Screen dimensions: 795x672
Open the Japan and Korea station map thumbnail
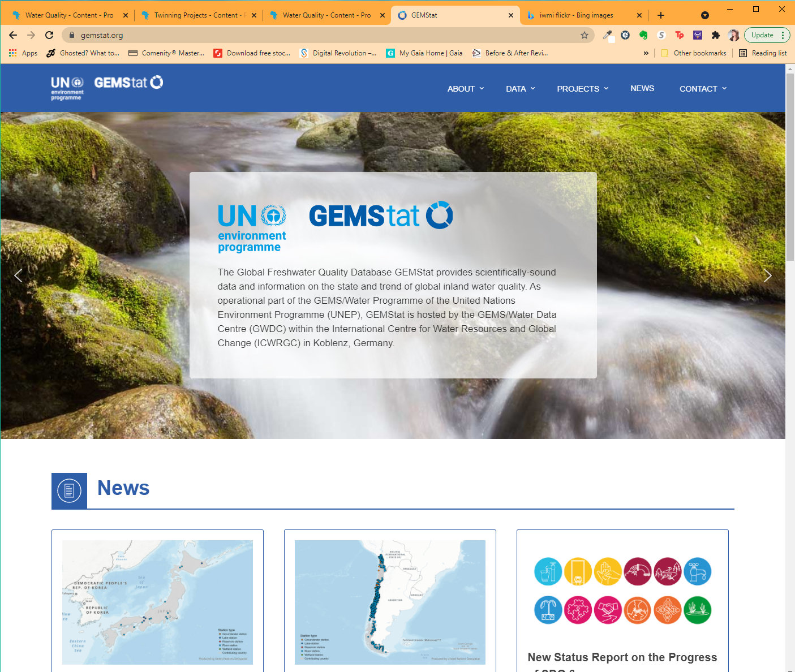[x=157, y=602]
